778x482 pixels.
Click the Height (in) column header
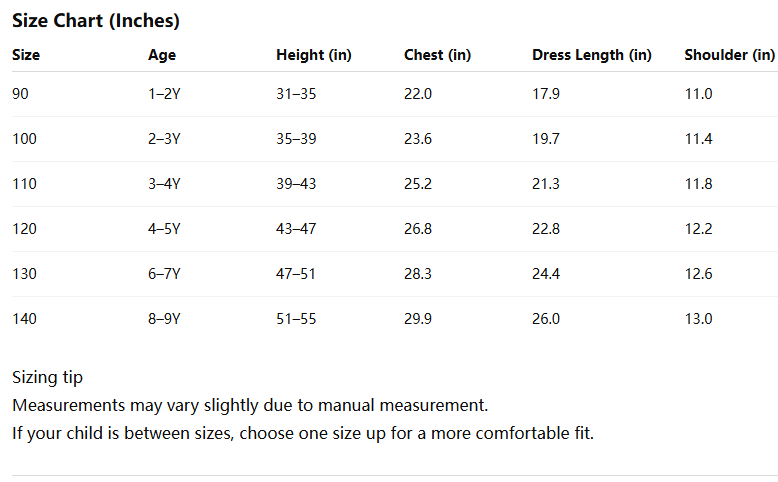313,55
